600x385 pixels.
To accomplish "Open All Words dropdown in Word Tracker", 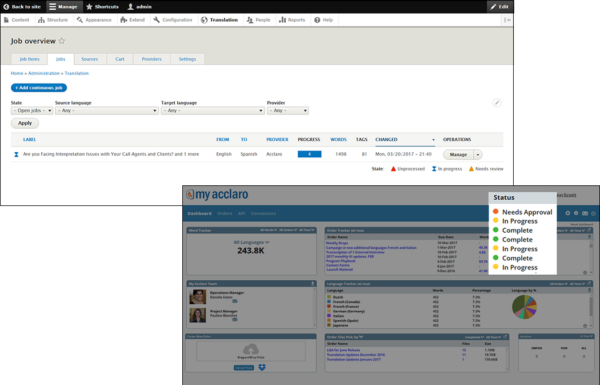I will (x=268, y=230).
